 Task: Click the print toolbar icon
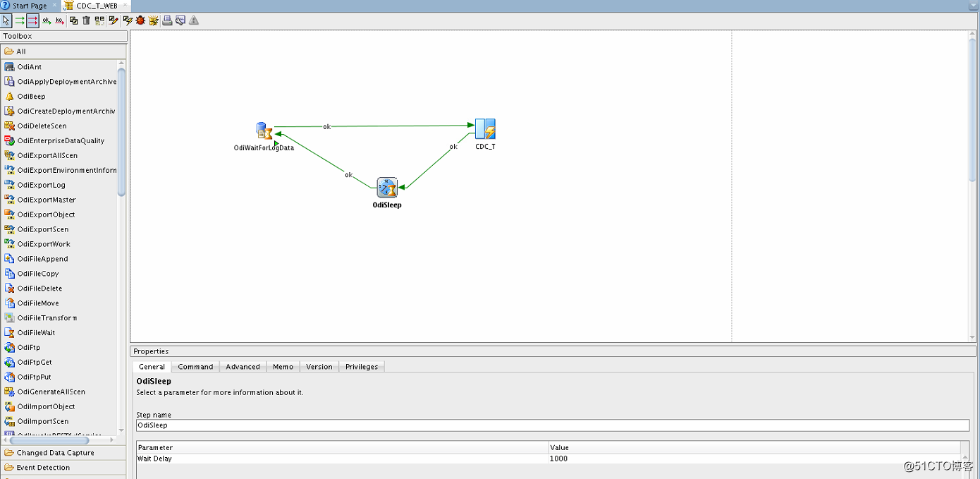pos(167,20)
